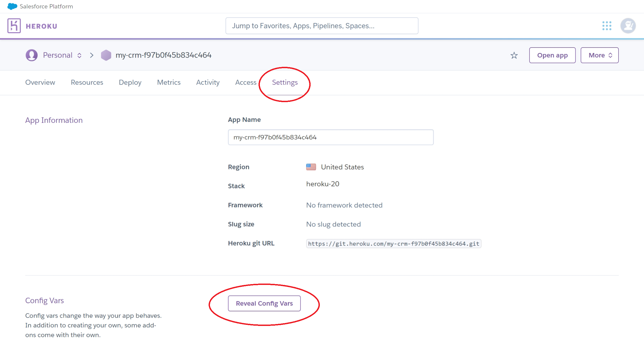
Task: Click the breadcrumb chevron after Personal
Action: click(92, 55)
